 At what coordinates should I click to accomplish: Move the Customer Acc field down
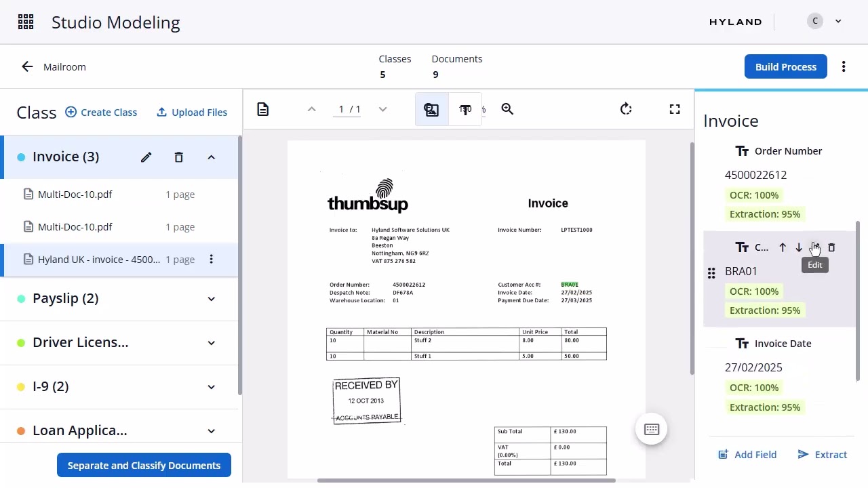(799, 247)
